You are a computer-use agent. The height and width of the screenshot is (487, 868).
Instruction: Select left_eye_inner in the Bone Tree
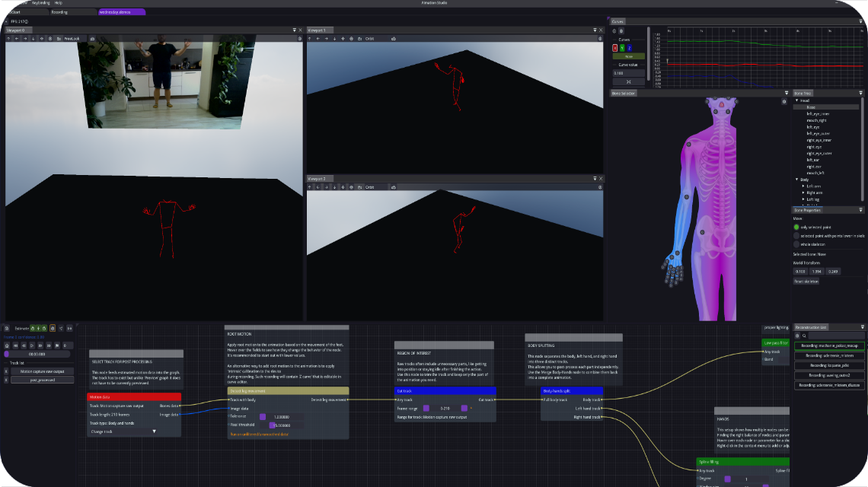[818, 114]
